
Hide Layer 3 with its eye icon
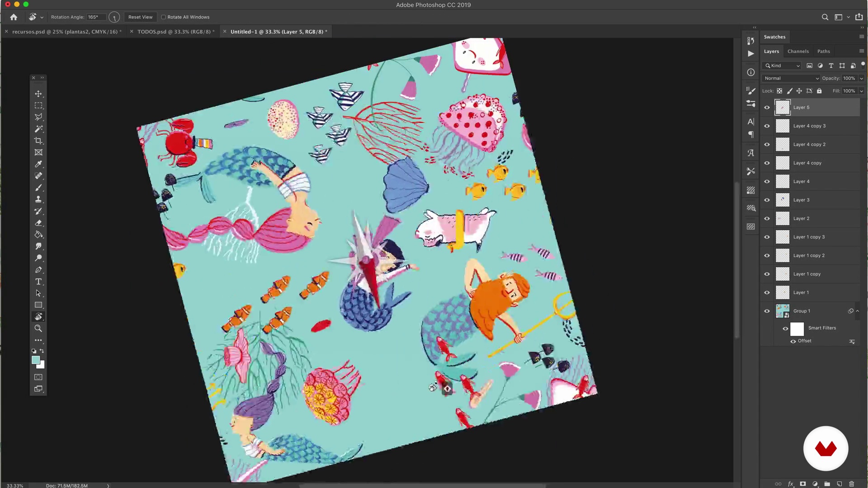coord(767,200)
